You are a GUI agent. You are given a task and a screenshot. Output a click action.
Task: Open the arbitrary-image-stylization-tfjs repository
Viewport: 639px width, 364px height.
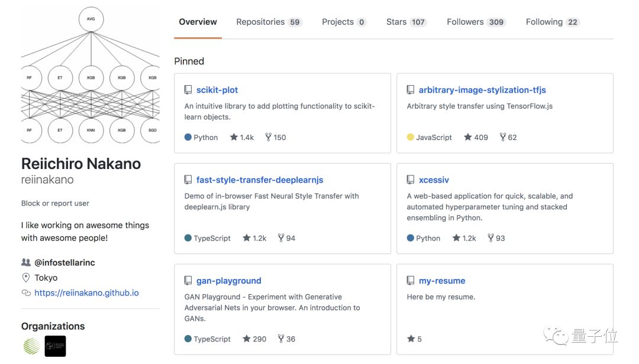[482, 90]
